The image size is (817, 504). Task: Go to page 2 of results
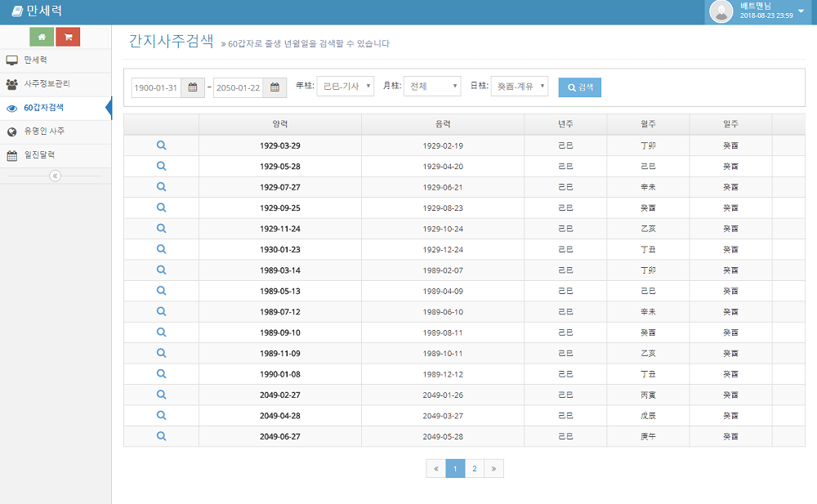tap(474, 469)
